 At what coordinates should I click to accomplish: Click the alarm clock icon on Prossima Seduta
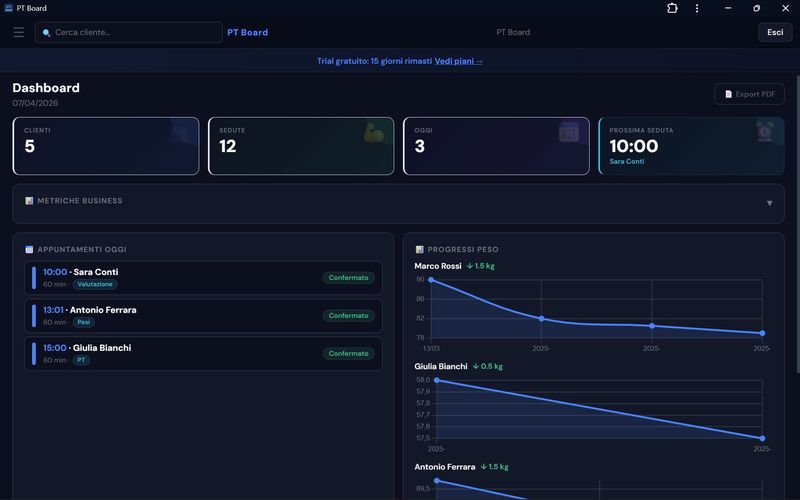click(764, 132)
